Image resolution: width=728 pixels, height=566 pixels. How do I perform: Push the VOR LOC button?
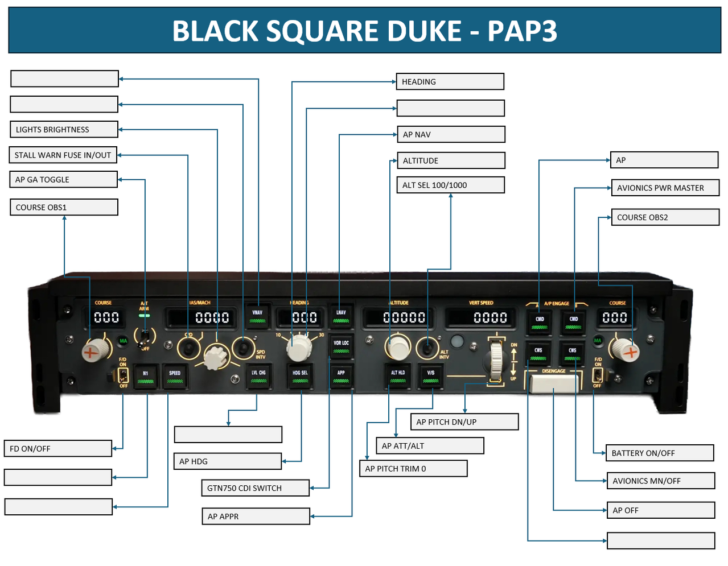point(341,346)
